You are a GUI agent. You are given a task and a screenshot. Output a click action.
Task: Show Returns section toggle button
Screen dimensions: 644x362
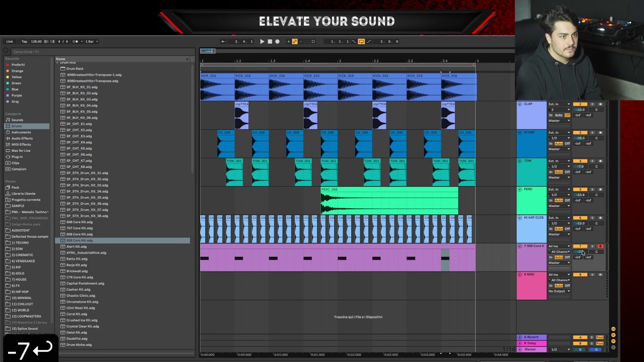(613, 335)
